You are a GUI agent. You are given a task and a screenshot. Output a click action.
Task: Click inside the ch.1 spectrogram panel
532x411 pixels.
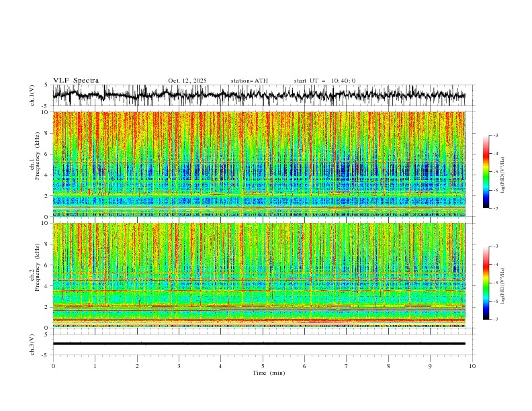(x=259, y=164)
